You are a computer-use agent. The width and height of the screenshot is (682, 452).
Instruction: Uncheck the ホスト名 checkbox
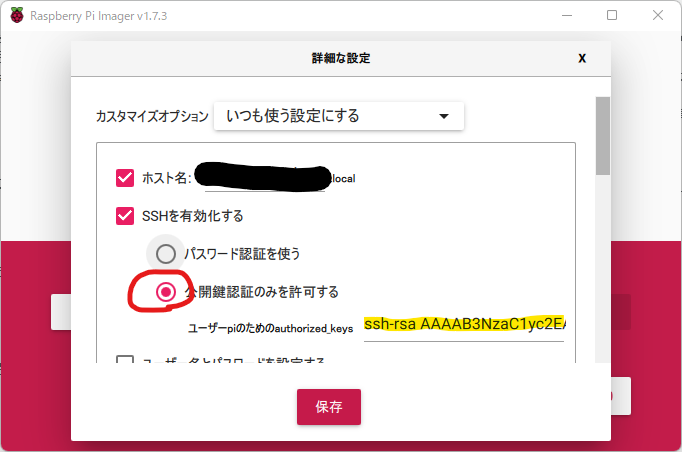pyautogui.click(x=125, y=178)
